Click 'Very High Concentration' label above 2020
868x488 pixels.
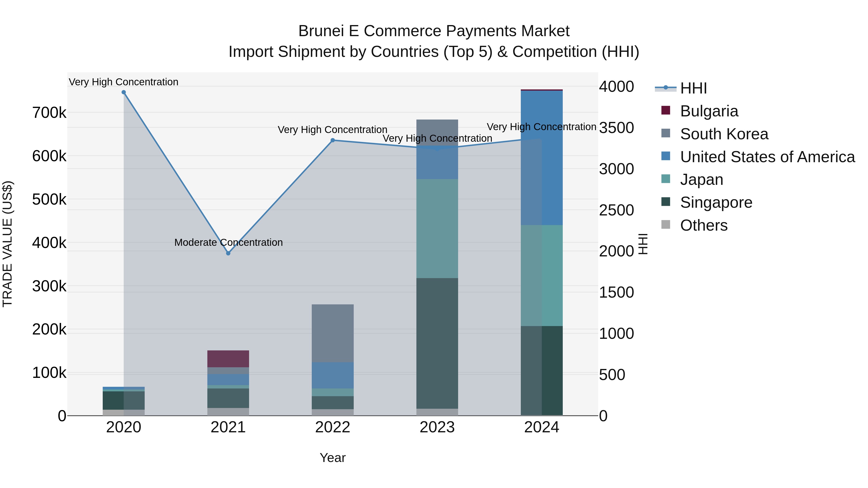click(x=124, y=82)
